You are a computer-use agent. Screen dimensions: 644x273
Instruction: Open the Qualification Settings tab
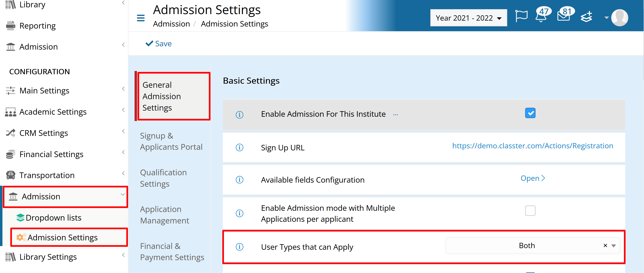coord(163,178)
